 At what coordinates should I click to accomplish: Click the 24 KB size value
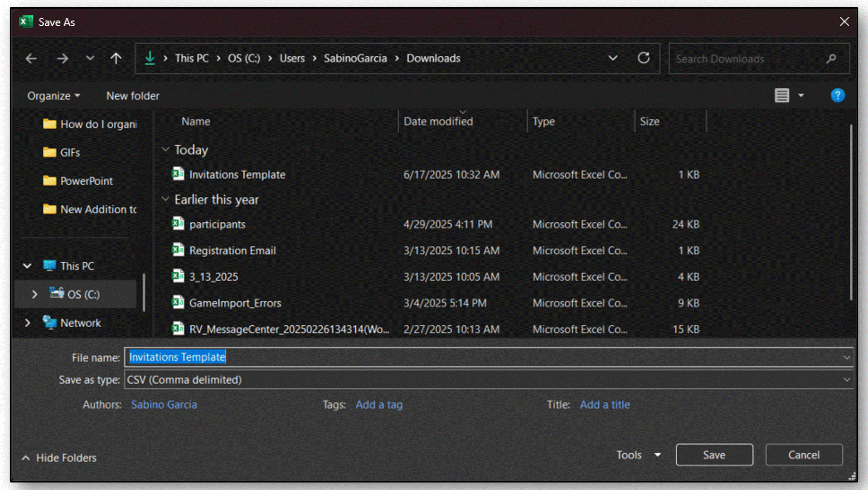686,225
